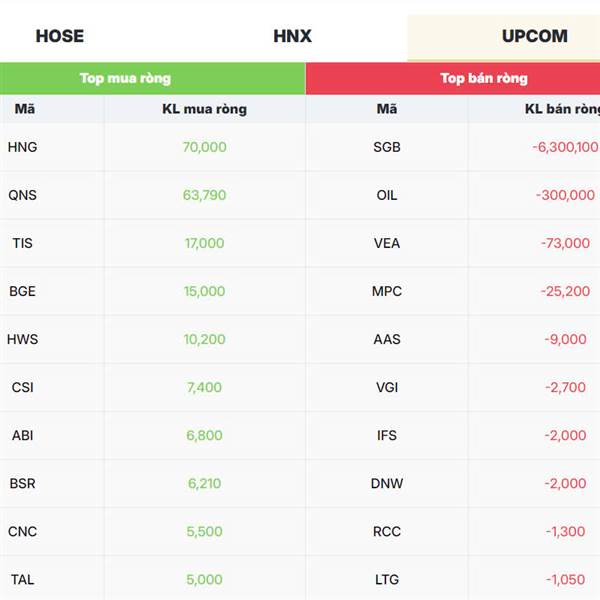
Task: Click the Top mua ròng header
Action: (x=126, y=78)
